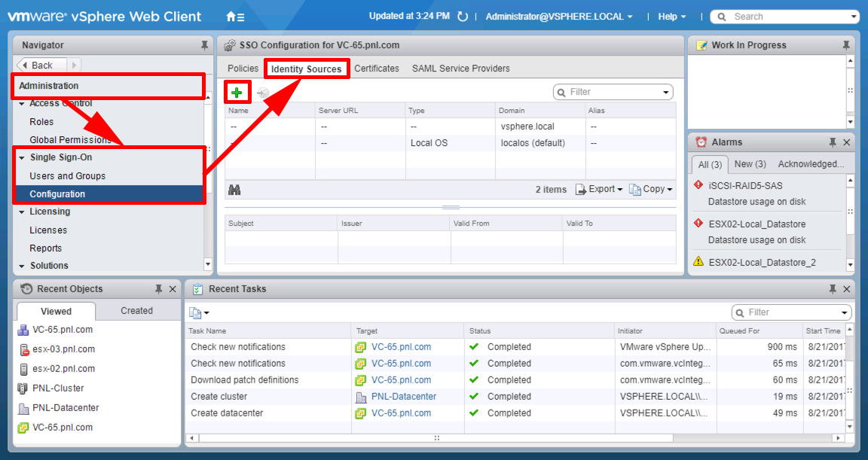Click the cluster icon next to PNL-Cluster
Image resolution: width=868 pixels, height=460 pixels.
(23, 388)
